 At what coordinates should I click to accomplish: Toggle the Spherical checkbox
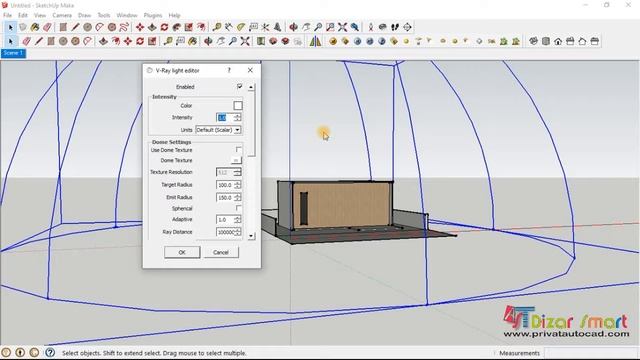tap(239, 208)
